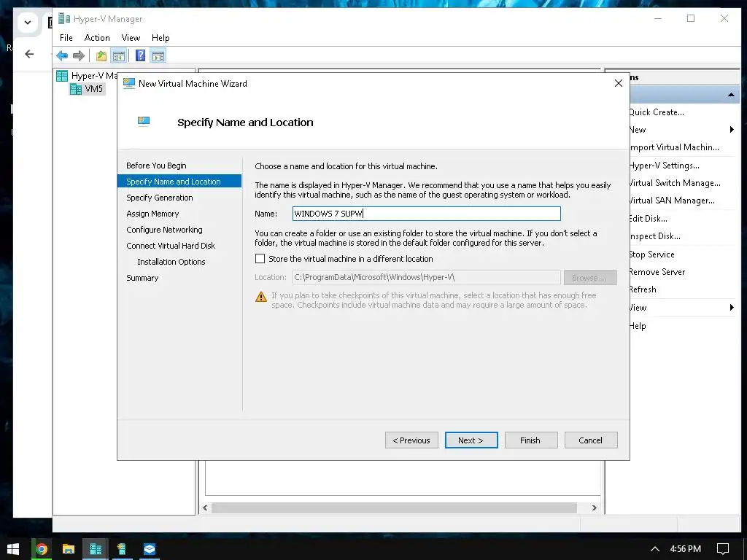Open Virtual SAN Manager action
Image resolution: width=747 pixels, height=560 pixels.
pyautogui.click(x=672, y=201)
